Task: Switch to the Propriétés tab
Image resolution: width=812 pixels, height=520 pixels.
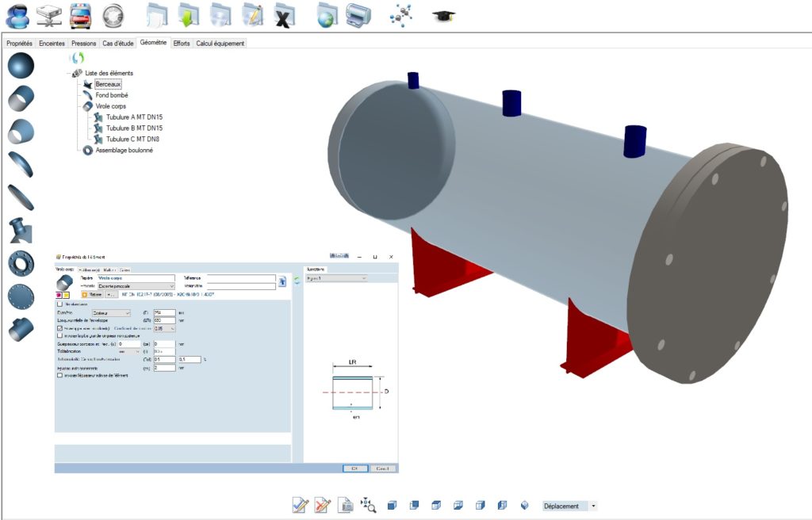Action: 19,44
